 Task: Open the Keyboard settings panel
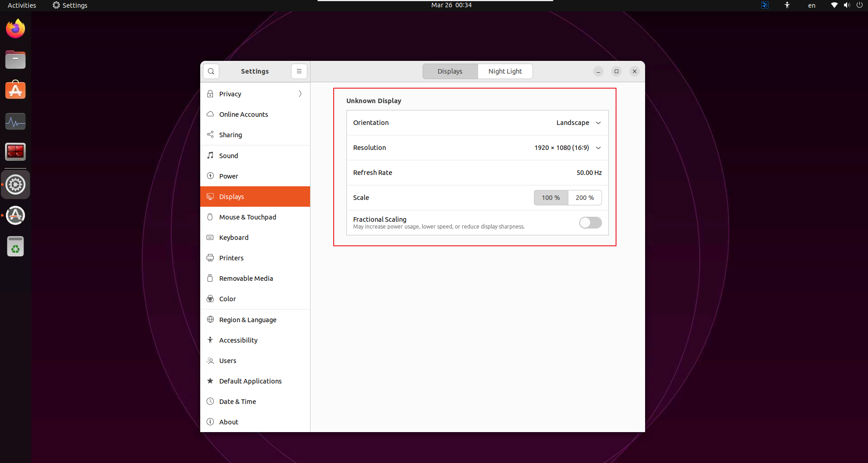tap(255, 237)
